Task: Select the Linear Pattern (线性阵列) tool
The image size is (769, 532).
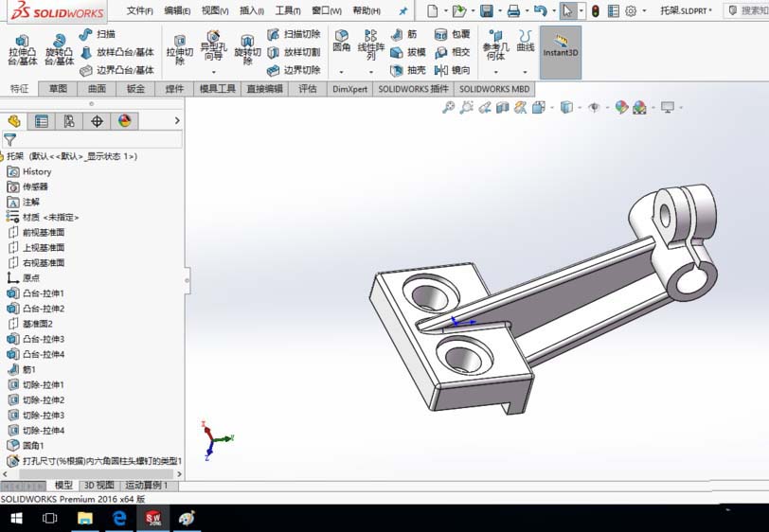Action: 371,45
